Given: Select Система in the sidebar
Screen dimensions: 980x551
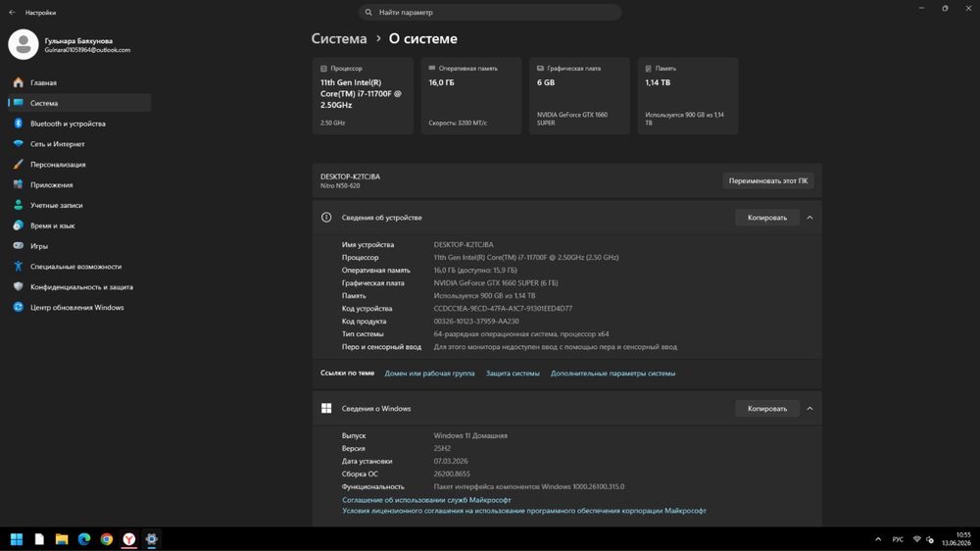Looking at the screenshot, I should pos(79,103).
